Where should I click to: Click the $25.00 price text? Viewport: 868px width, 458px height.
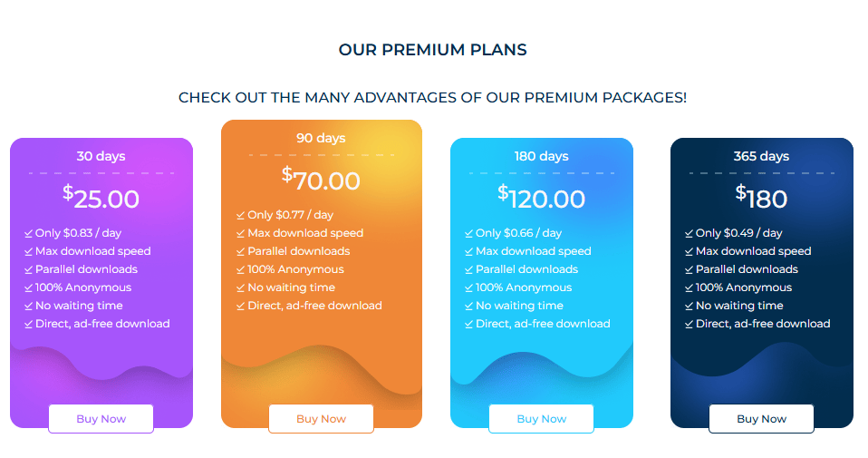pyautogui.click(x=101, y=198)
